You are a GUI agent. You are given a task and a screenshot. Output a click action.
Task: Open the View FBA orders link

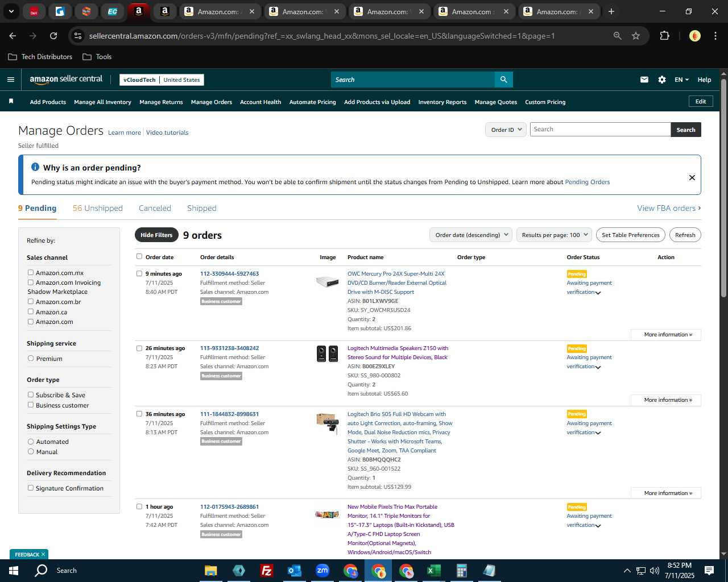[x=669, y=208]
